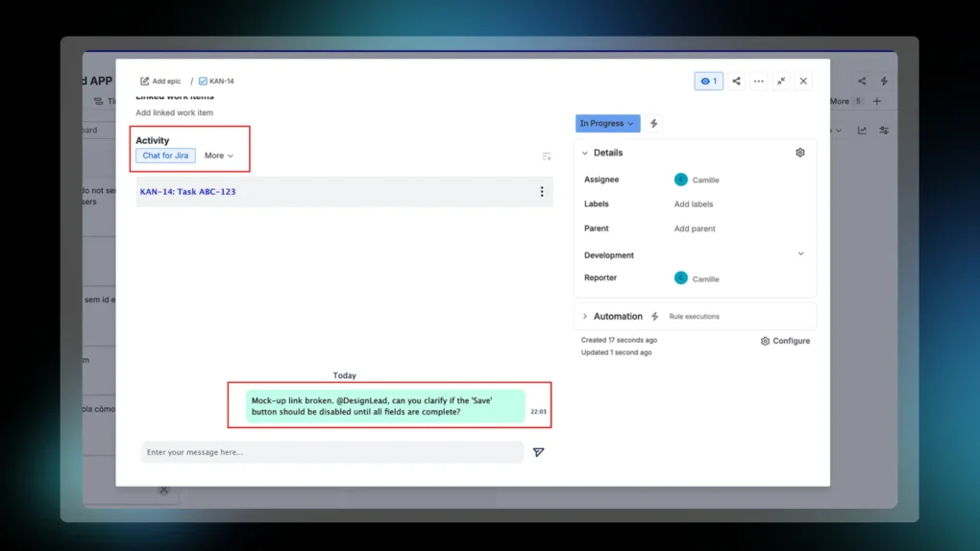Expand the Automation section chevron

pos(585,316)
